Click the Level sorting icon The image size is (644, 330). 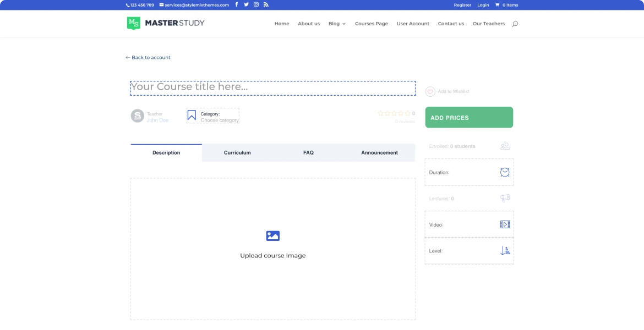(x=504, y=251)
